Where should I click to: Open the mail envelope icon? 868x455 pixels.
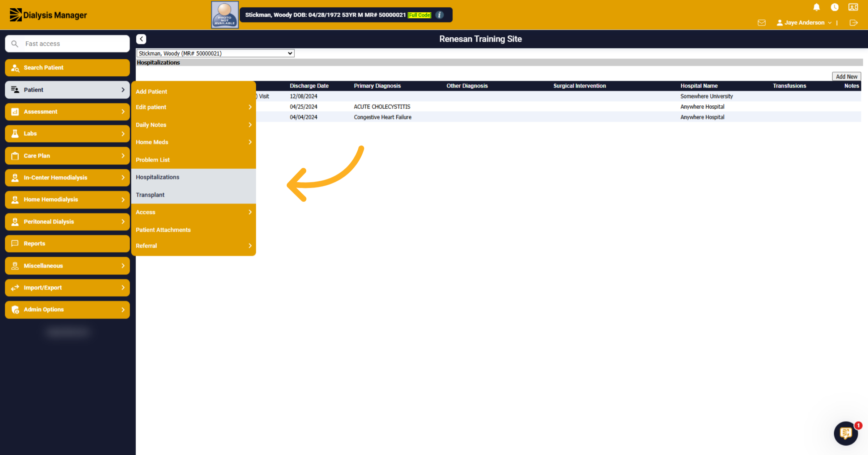point(761,22)
